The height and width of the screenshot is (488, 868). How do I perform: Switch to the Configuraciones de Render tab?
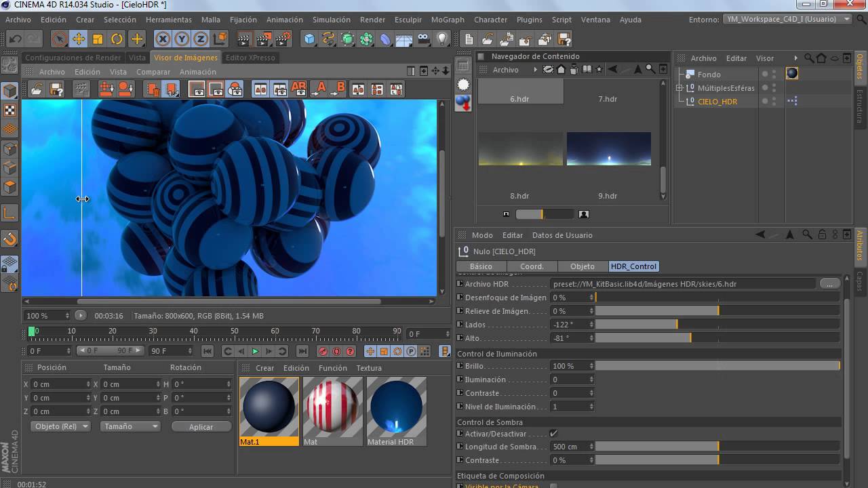point(73,58)
